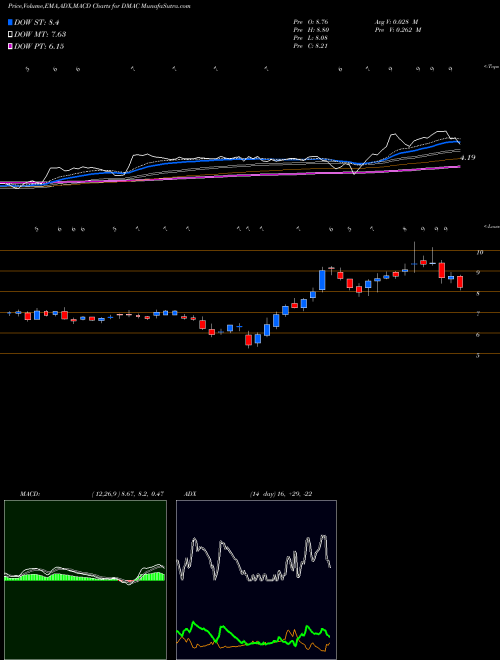Select the 'DOW PT: 6.15' legend text
The height and width of the screenshot is (660, 500).
click(39, 46)
